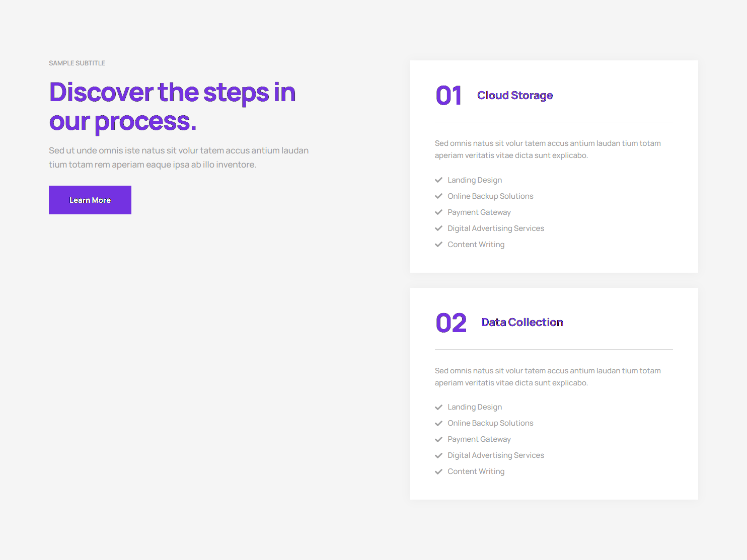Viewport: 747px width, 560px height.
Task: Click the SAMPLE SUBTITLE label
Action: [77, 63]
